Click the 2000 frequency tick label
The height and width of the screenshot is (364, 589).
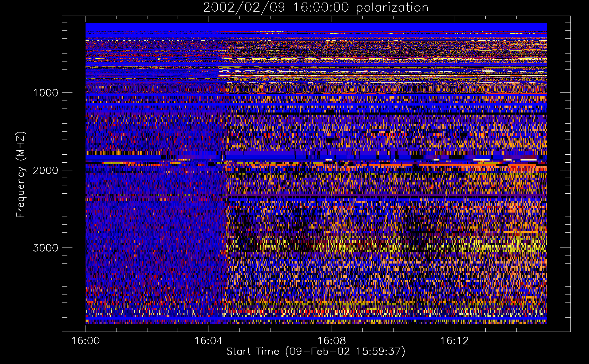click(46, 170)
